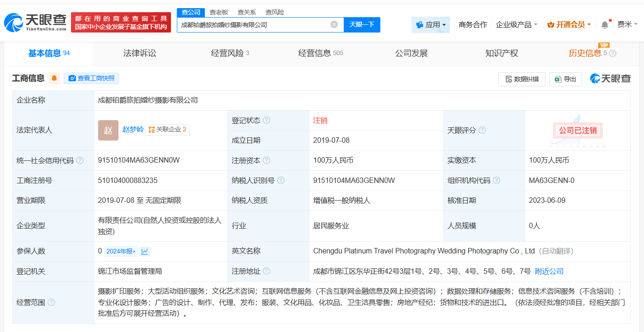
Task: Click the establishment date 2019-07-08
Action: pos(331,140)
